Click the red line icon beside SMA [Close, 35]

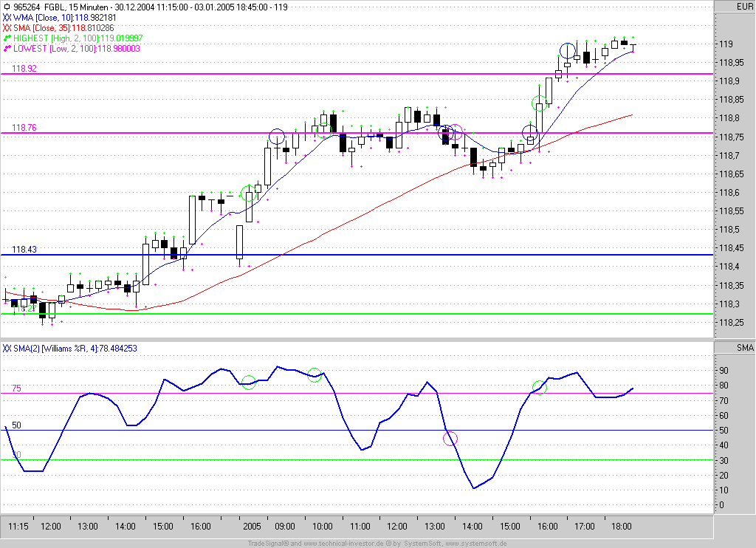(x=7, y=28)
